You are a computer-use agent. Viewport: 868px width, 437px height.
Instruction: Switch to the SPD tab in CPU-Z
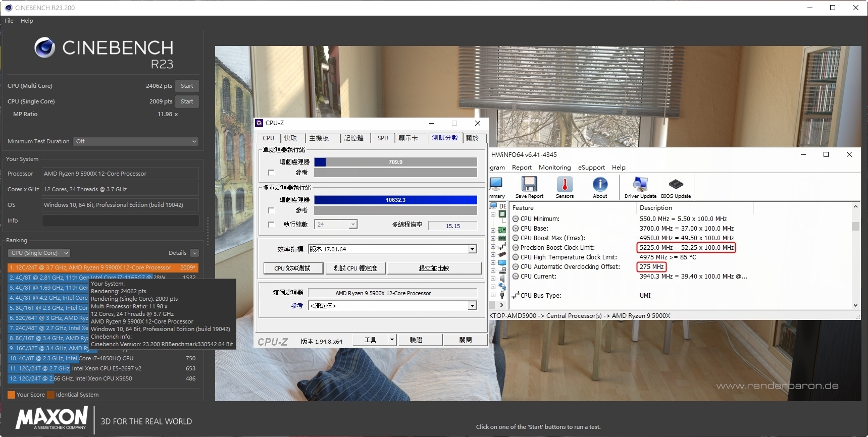(x=383, y=138)
